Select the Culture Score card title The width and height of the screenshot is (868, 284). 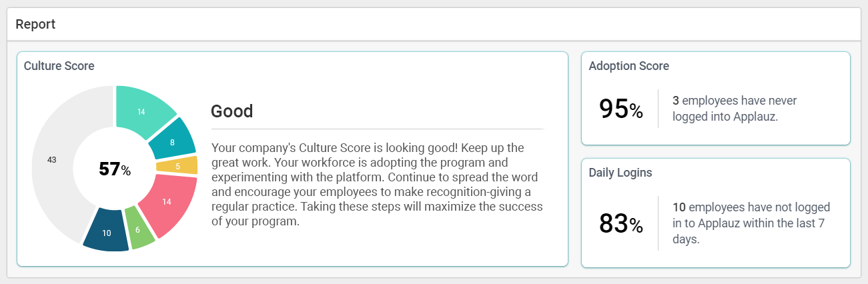coord(59,66)
